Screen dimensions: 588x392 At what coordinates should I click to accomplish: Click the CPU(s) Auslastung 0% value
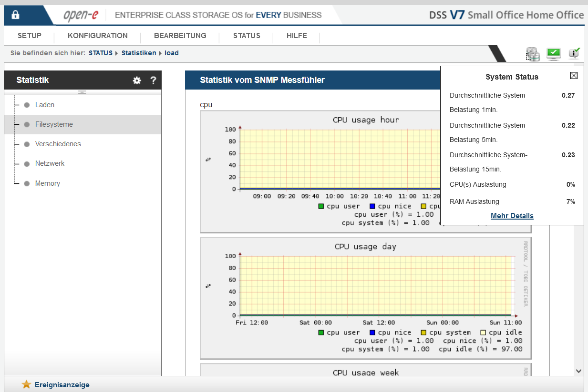coord(571,184)
